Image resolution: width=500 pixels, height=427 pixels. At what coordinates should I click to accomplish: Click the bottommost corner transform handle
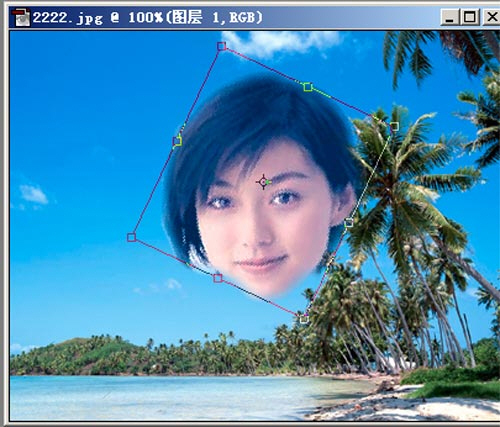point(304,319)
